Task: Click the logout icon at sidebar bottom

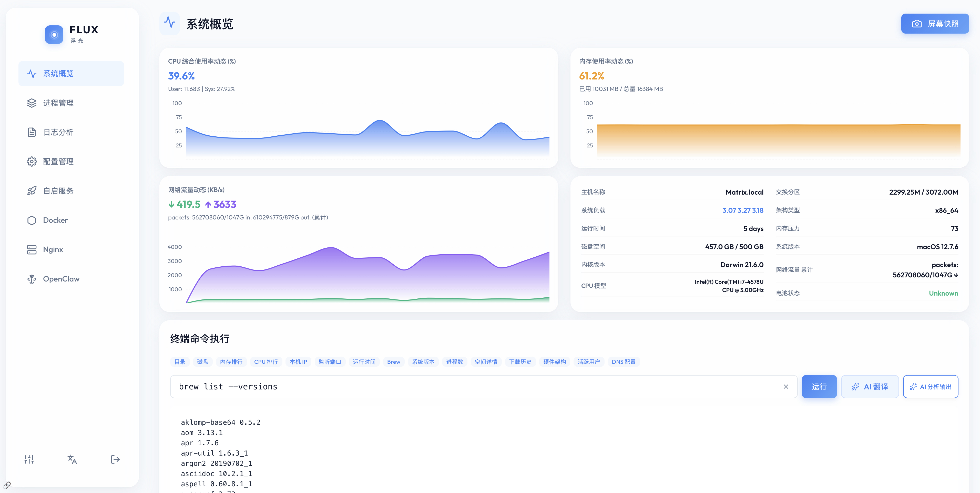Action: pyautogui.click(x=115, y=459)
